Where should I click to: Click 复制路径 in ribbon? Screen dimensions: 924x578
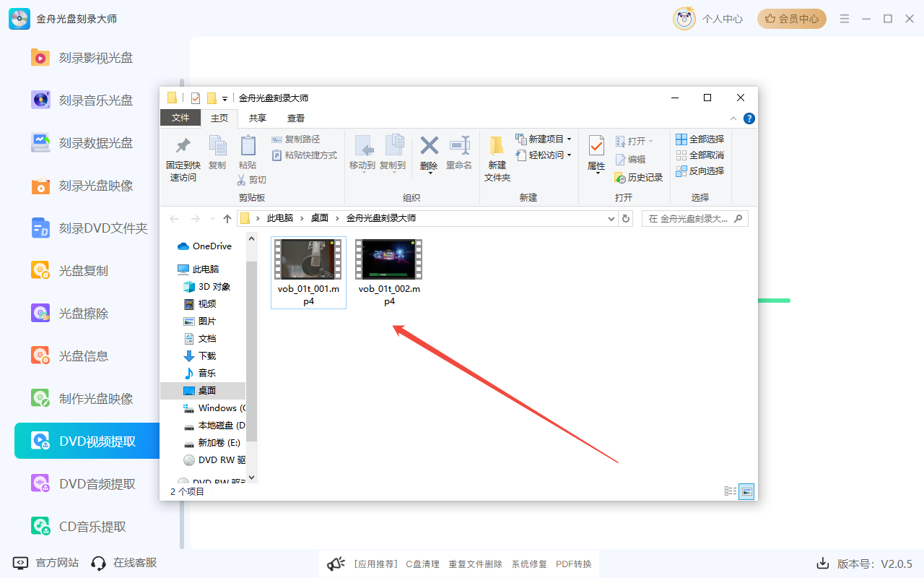(295, 139)
